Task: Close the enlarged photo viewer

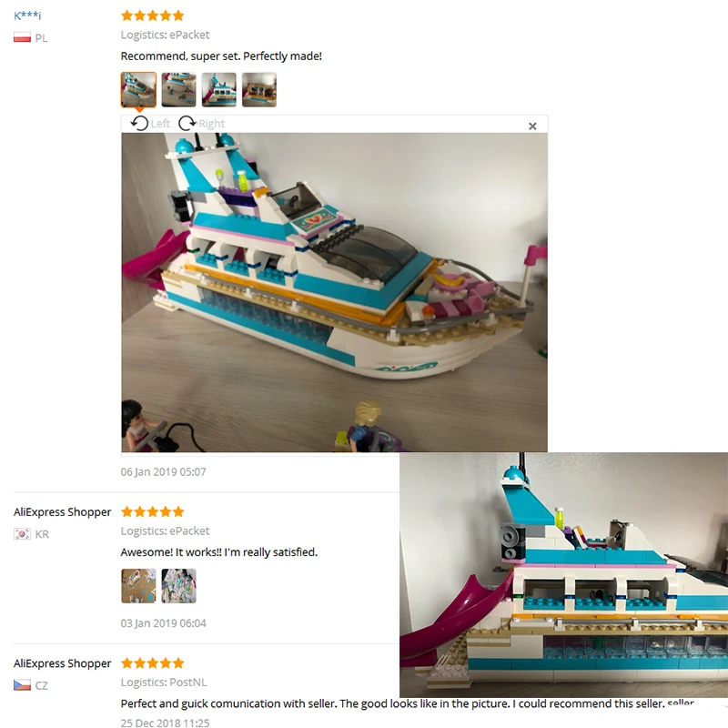Action: pos(532,126)
